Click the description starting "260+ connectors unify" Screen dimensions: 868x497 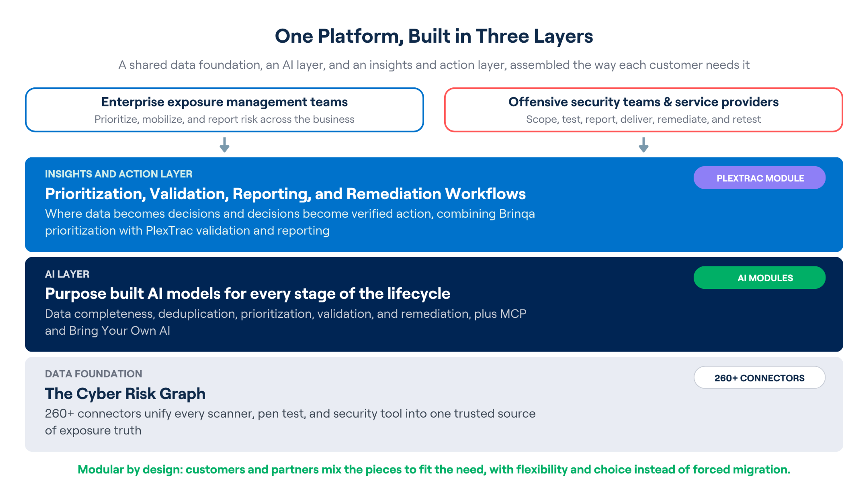pos(290,422)
